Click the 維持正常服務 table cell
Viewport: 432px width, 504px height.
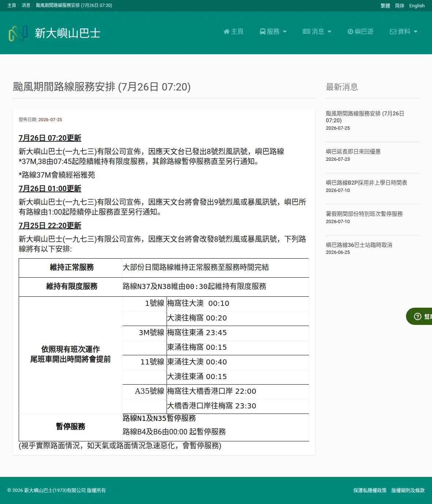click(x=71, y=268)
